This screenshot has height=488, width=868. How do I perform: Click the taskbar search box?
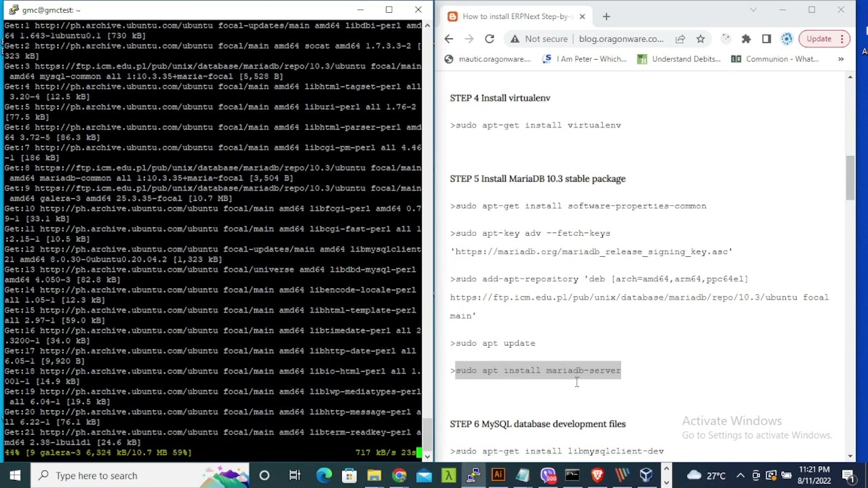[x=141, y=475]
